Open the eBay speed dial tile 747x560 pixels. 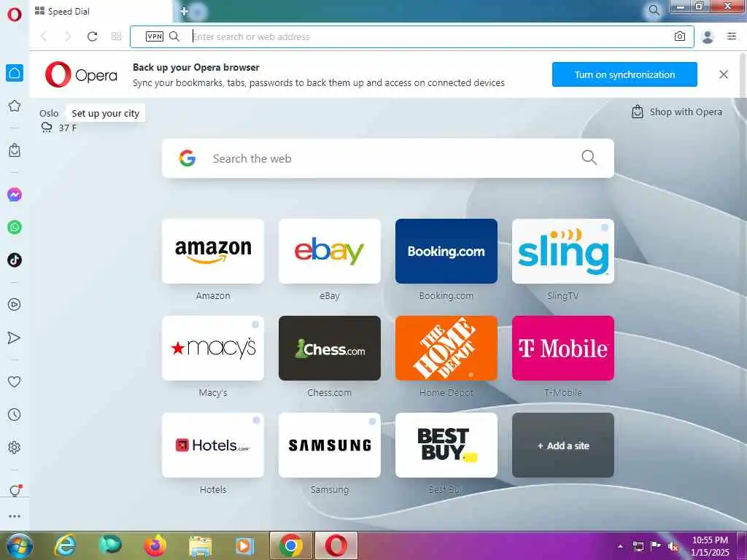[x=330, y=251]
